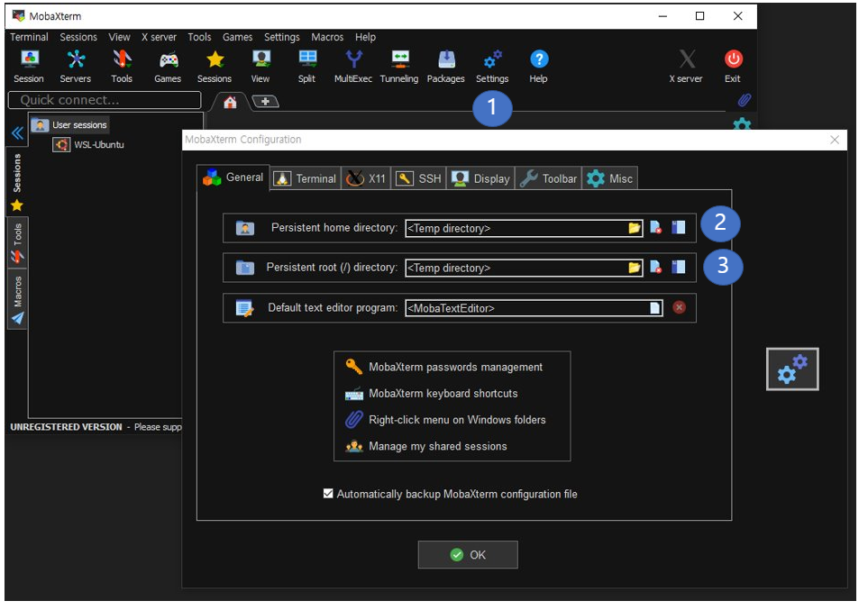Image resolution: width=868 pixels, height=610 pixels.
Task: Open the Macros vertical side tab
Action: click(17, 299)
